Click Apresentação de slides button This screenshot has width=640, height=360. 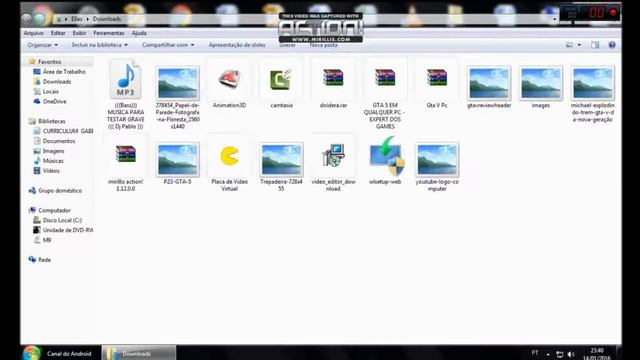coord(237,45)
